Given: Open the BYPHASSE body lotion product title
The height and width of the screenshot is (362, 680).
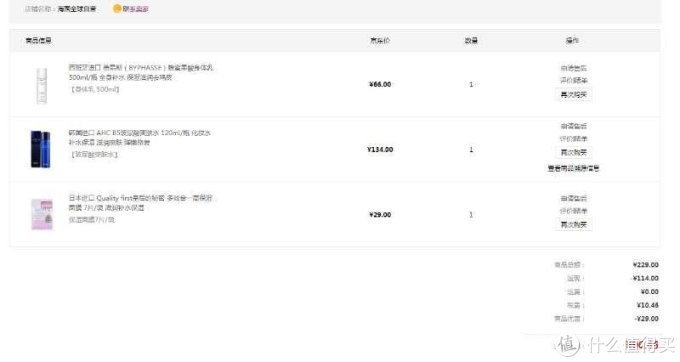Looking at the screenshot, I should (141, 72).
